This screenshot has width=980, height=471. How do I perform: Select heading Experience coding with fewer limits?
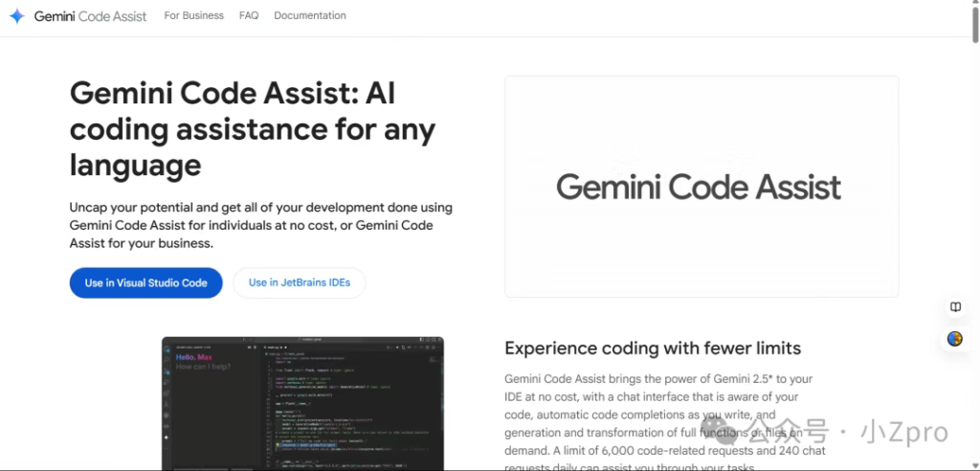653,348
